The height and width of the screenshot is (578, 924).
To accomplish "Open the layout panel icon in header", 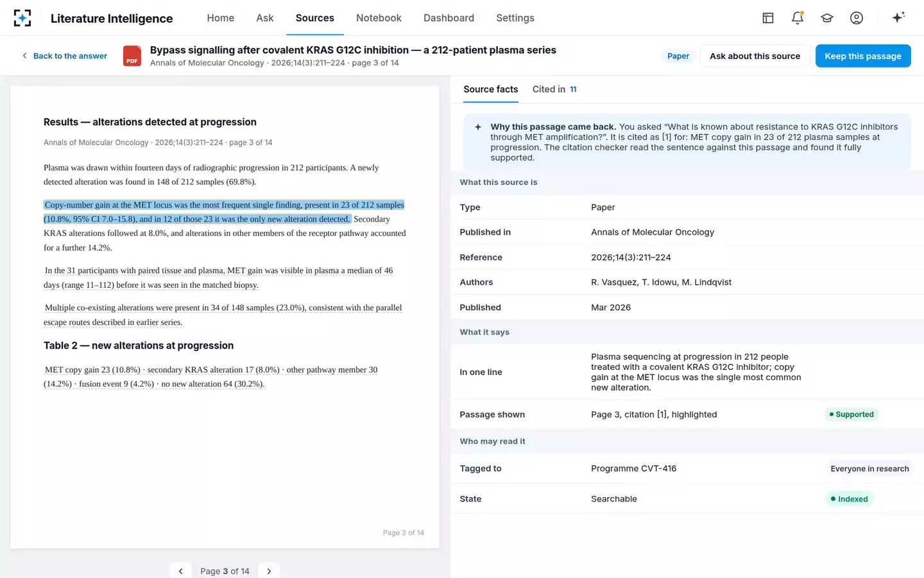I will click(767, 18).
